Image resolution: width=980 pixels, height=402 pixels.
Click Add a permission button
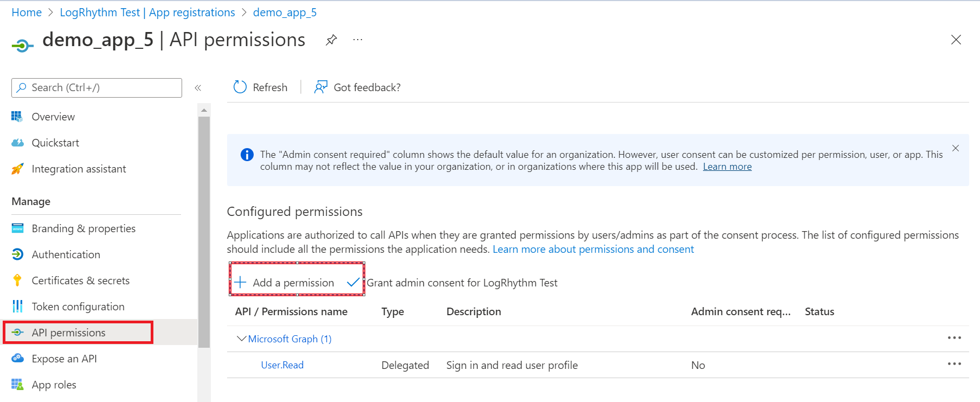[286, 283]
